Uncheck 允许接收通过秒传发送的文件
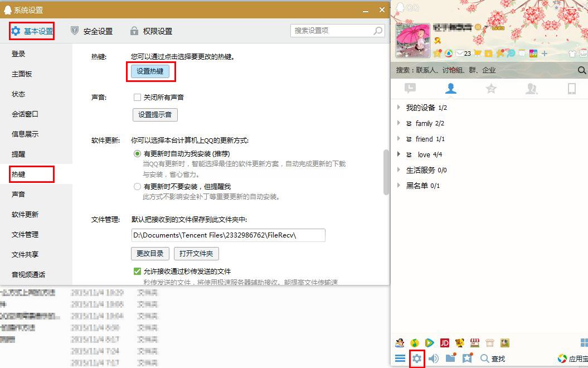Screen dimensions: 588x368 (137, 271)
